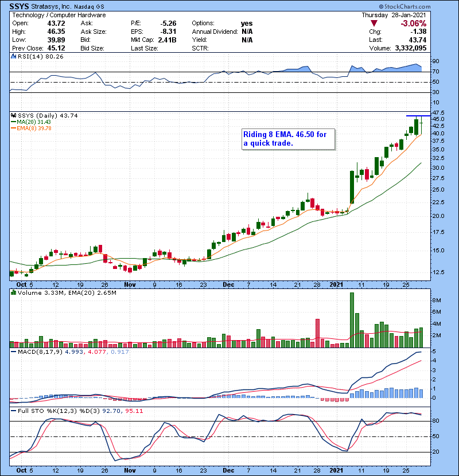Click the candlestick icon beside SSYS (Daily)
Screen dimensions: 459x476
pos(13,115)
